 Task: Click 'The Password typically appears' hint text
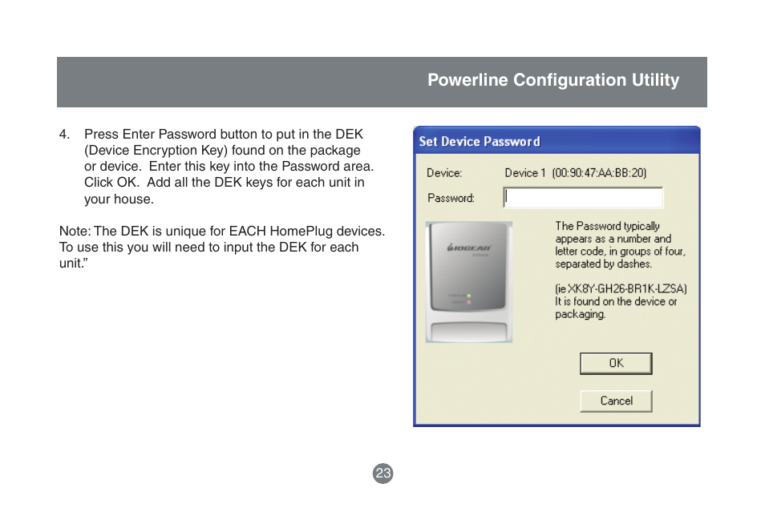pyautogui.click(x=620, y=245)
